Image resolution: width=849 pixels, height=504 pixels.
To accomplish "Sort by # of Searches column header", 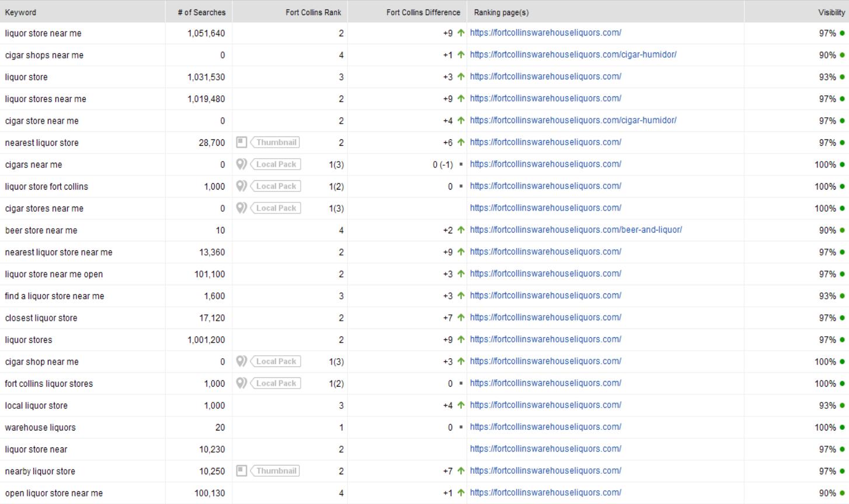I will [x=201, y=12].
